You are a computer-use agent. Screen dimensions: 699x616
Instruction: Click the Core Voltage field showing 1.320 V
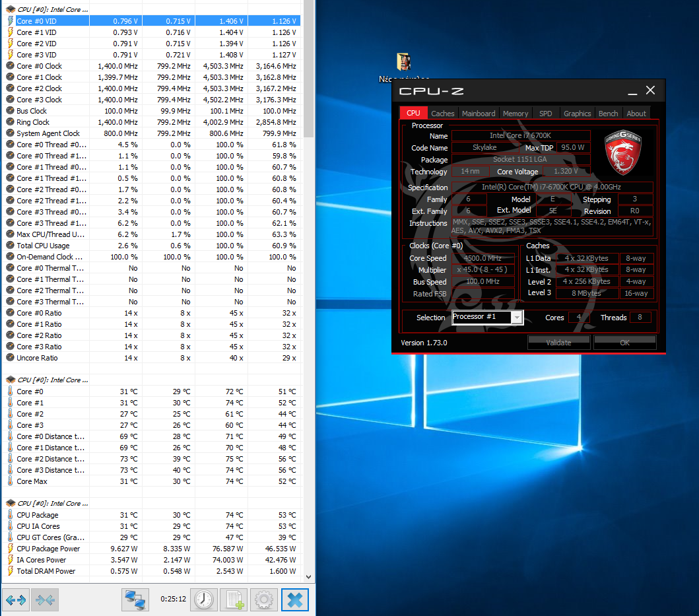click(x=566, y=171)
